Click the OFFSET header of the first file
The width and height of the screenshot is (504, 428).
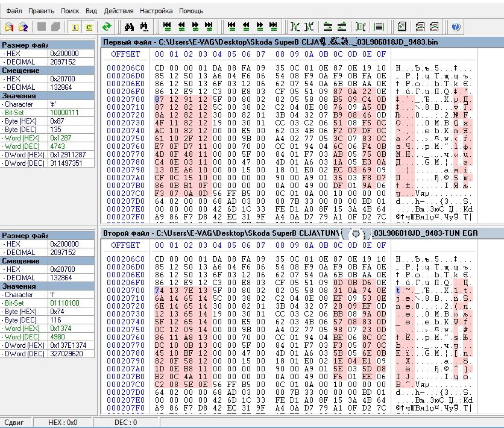pyautogui.click(x=125, y=54)
